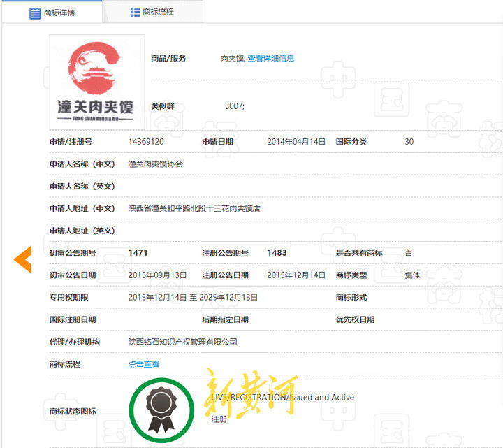
Task: Click the document icon on 商标详情 tab
Action: [x=35, y=13]
